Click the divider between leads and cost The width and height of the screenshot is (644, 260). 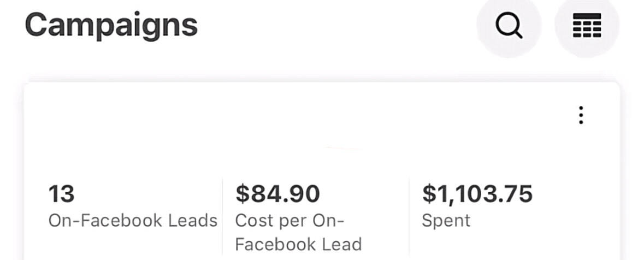[x=222, y=218]
